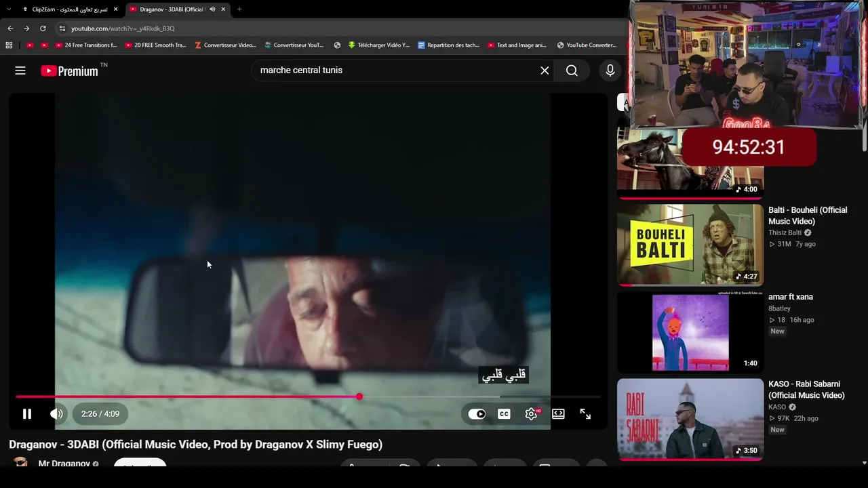Visit the 8batley channel
Image resolution: width=868 pixels, height=488 pixels.
[x=779, y=308]
